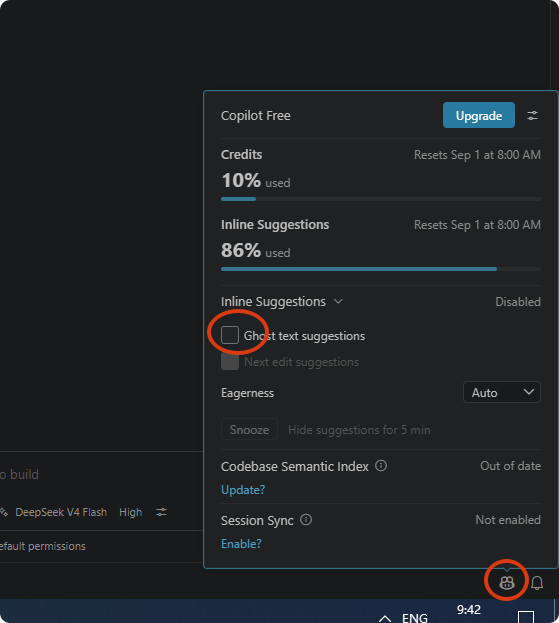Click the Update? link
Image resolution: width=559 pixels, height=623 pixels.
coord(243,490)
